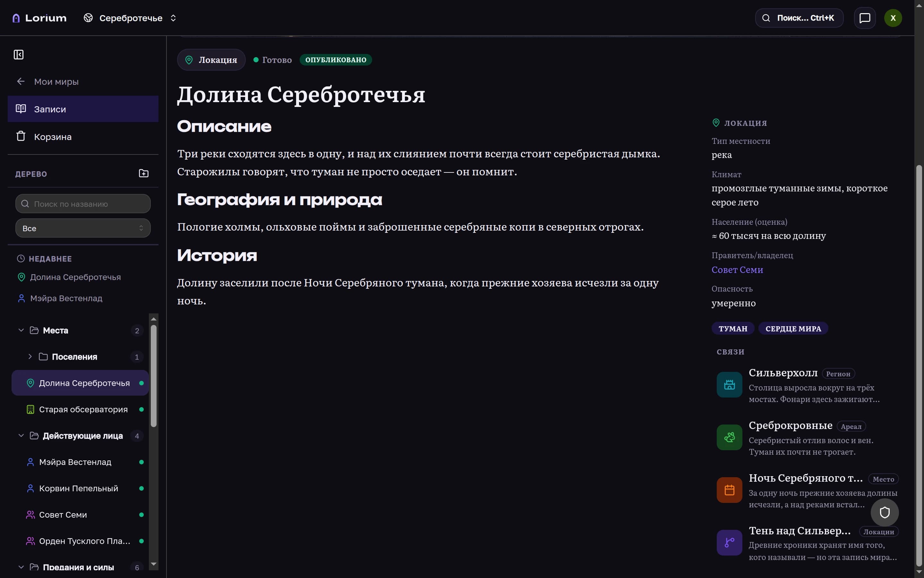
Task: Click the Описание heading
Action: [224, 127]
